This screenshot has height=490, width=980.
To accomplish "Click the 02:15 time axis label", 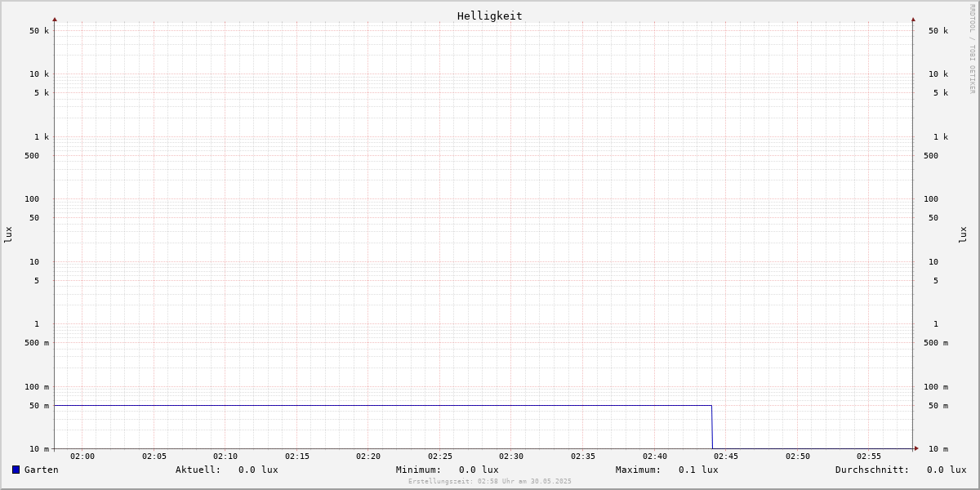I will [x=297, y=457].
